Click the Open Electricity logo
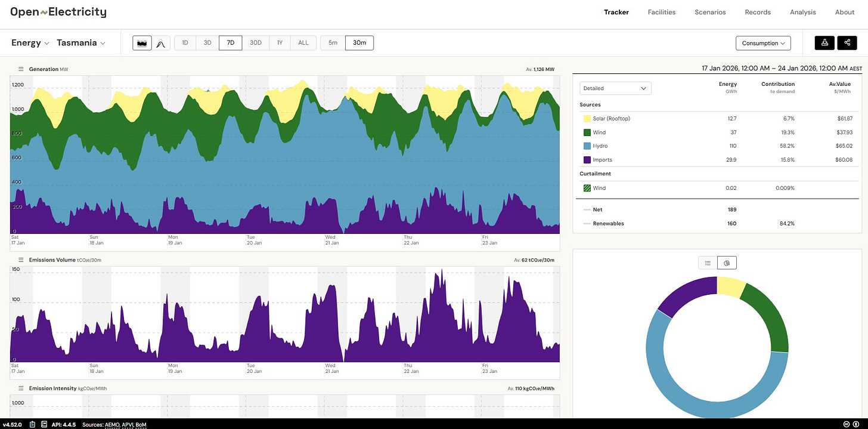 (x=58, y=12)
